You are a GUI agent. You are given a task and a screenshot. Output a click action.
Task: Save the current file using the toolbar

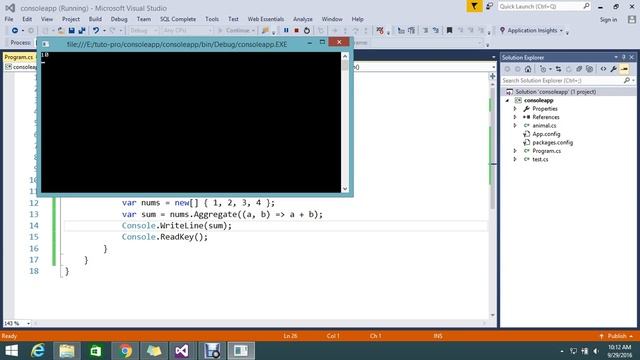point(71,31)
